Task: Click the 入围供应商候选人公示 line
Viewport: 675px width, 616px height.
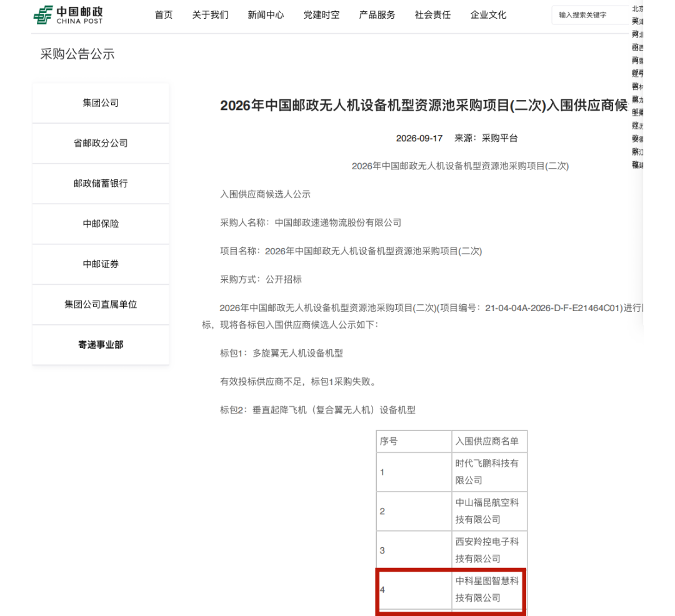Action: pos(265,194)
